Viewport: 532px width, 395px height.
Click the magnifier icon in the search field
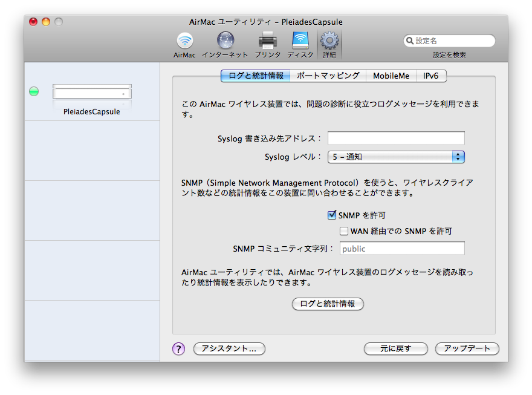(x=410, y=41)
